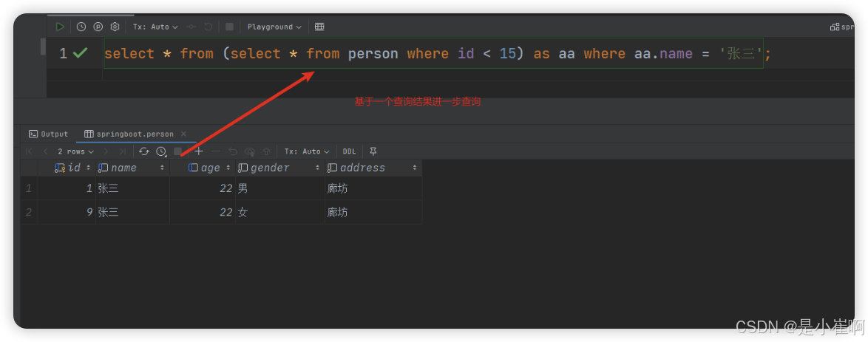Open the Playground mode dropdown
The image size is (868, 342).
pos(274,27)
